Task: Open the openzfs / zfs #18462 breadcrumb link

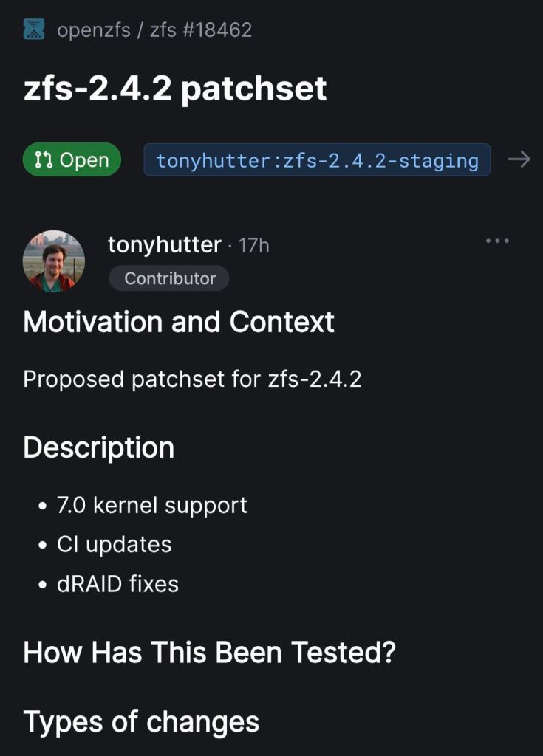Action: click(x=154, y=30)
